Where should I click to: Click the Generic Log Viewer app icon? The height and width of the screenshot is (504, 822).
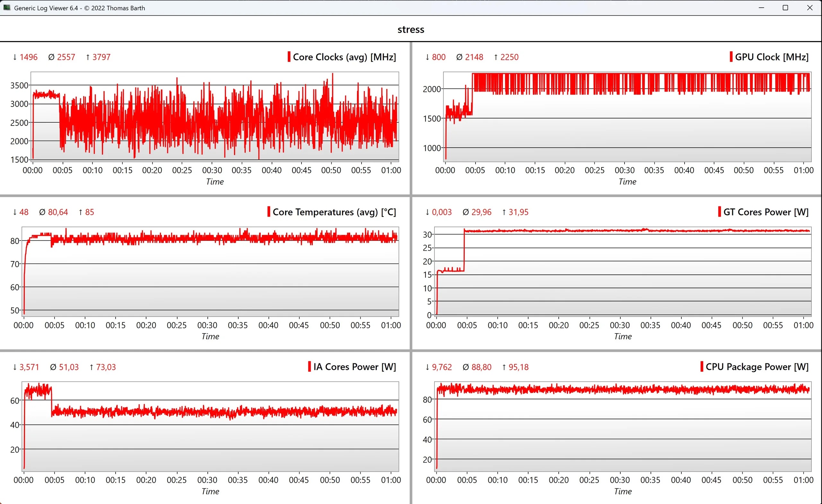coord(7,7)
